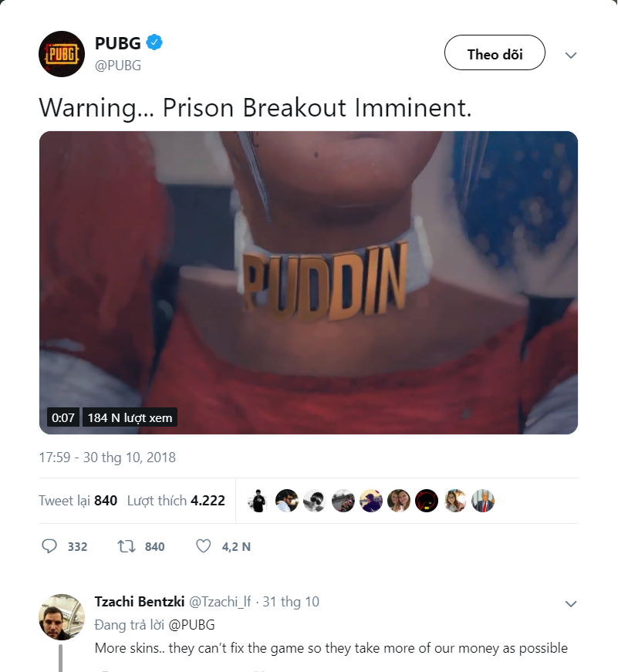Expand the options chevron on Tzachi's reply
This screenshot has width=618, height=672.
point(571,604)
